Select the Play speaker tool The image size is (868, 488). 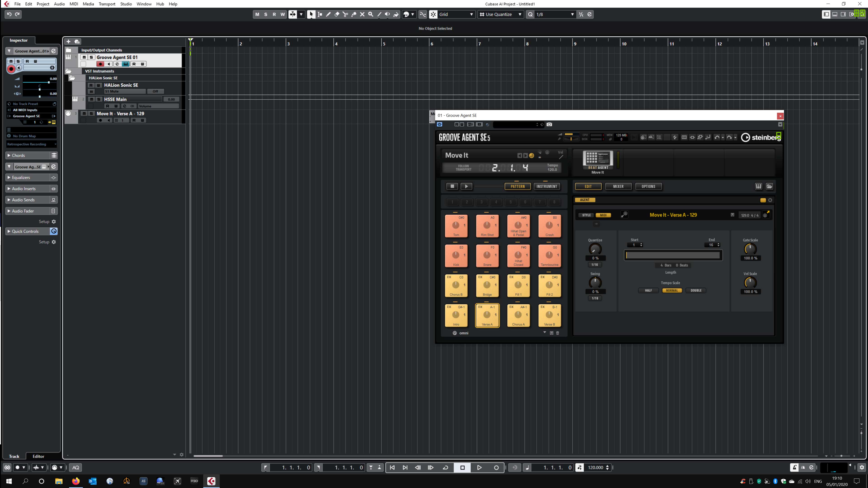[387, 14]
